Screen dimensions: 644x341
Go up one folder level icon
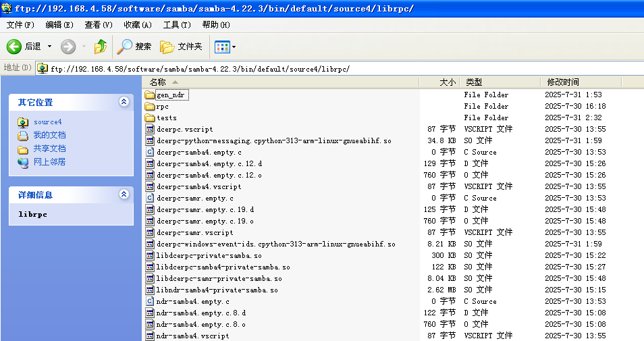coord(100,47)
